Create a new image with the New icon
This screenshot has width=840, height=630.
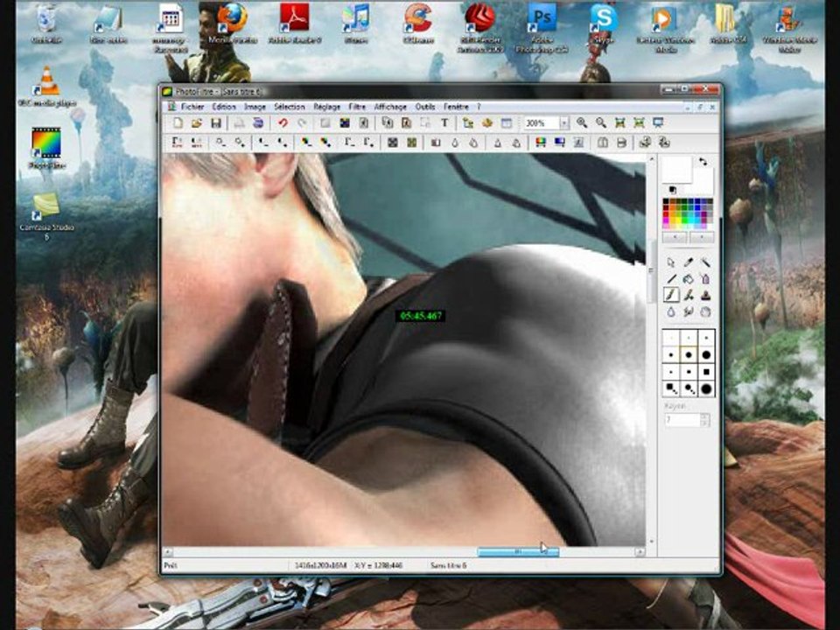coord(178,123)
